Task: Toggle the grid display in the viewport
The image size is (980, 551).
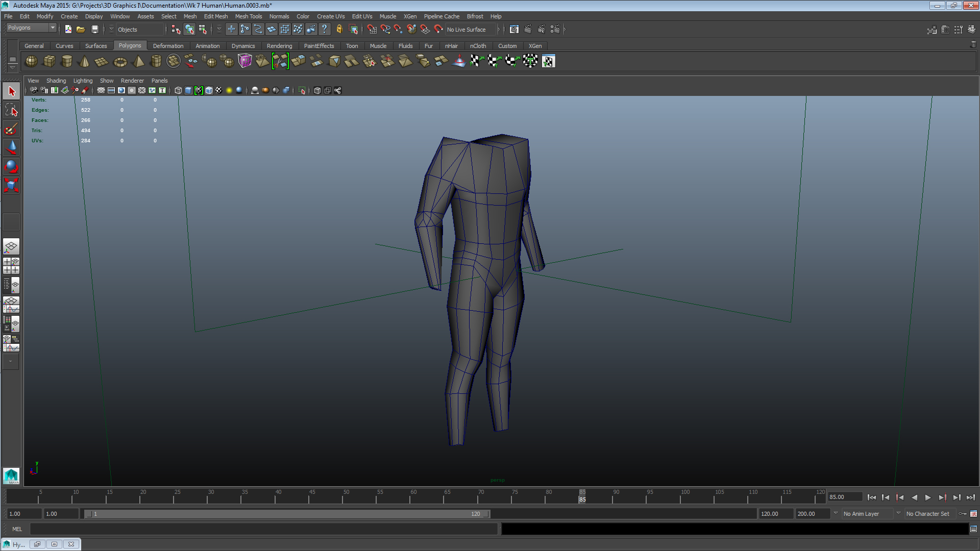Action: pos(101,90)
